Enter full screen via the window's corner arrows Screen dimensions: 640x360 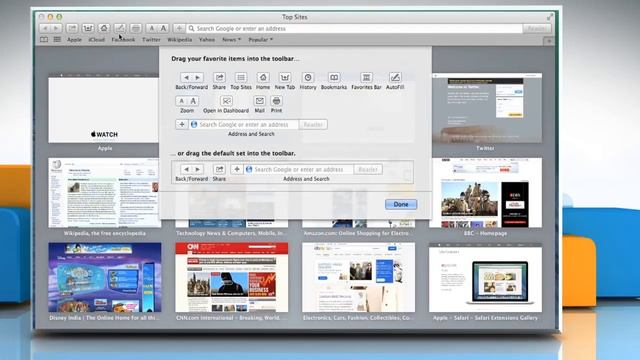point(550,17)
